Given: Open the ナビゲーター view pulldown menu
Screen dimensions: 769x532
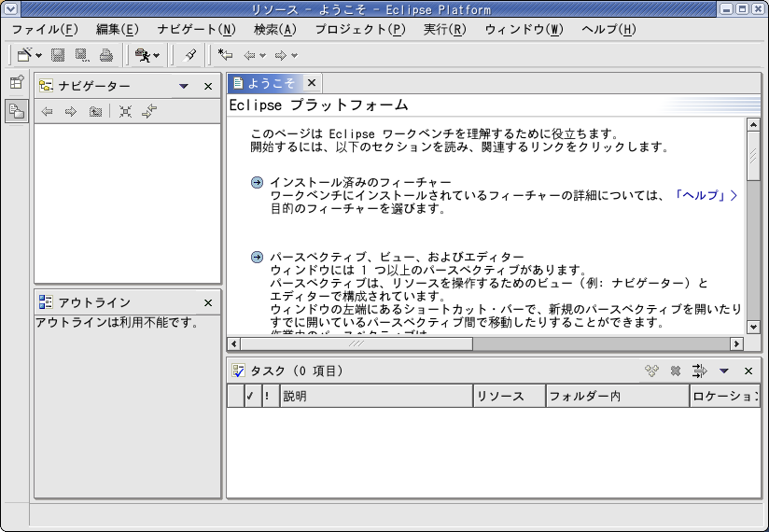Looking at the screenshot, I should point(184,86).
